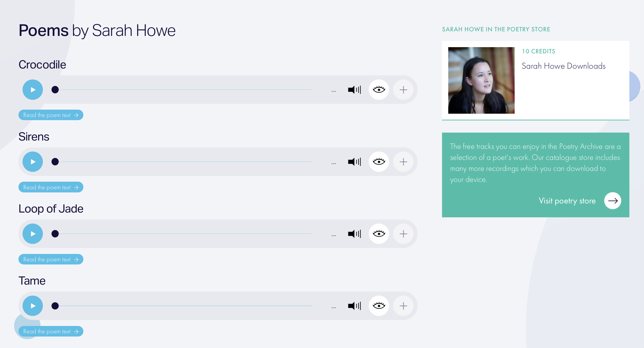Mute volume on the Sirens player
Image resolution: width=644 pixels, height=348 pixels.
[354, 162]
